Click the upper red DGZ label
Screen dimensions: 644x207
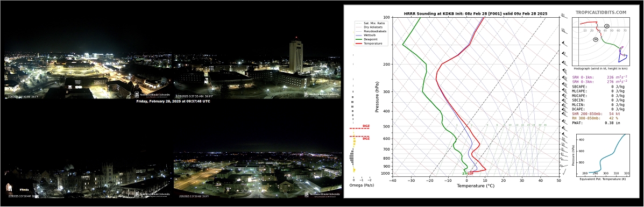pyautogui.click(x=366, y=126)
